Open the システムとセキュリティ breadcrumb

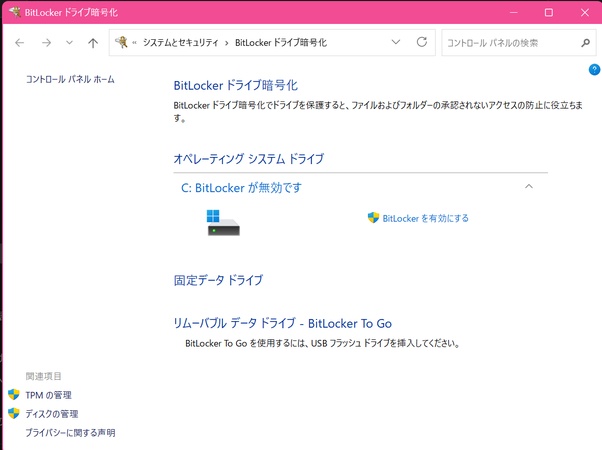pos(180,43)
